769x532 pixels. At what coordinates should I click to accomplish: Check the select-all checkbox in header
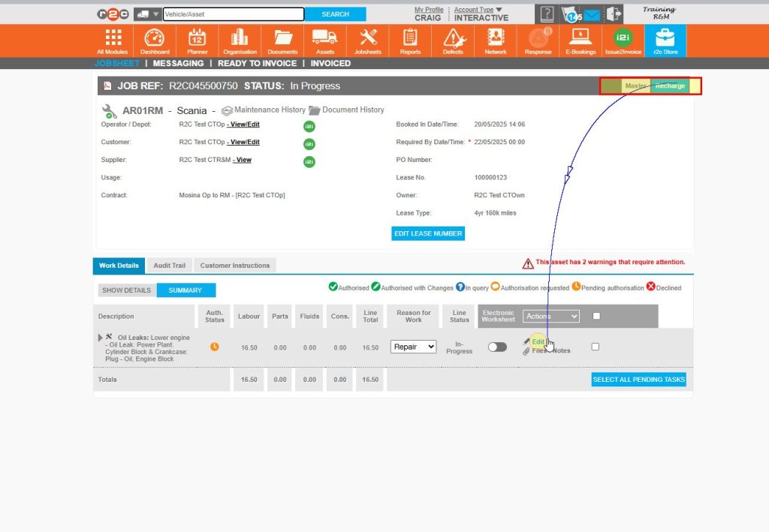click(x=596, y=316)
